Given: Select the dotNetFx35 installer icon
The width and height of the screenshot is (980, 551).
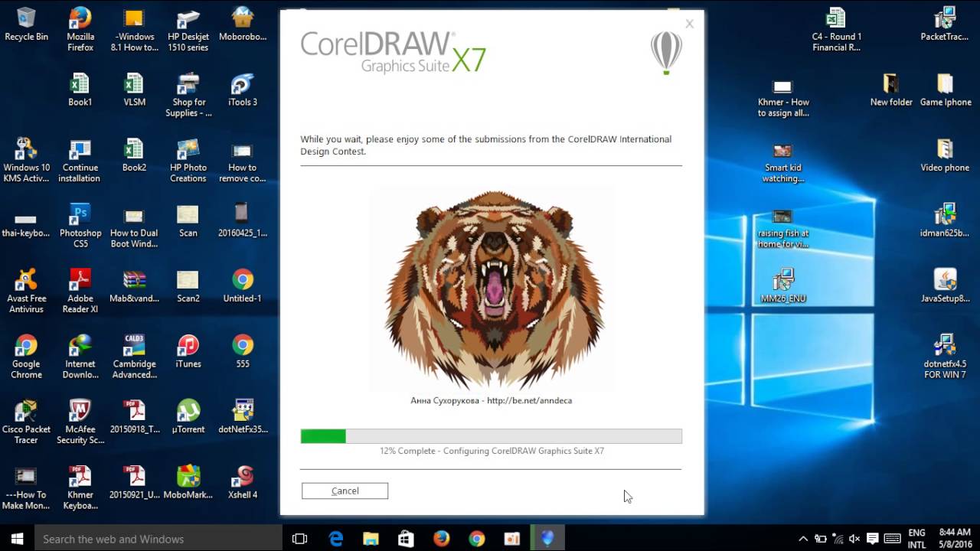Looking at the screenshot, I should point(243,417).
